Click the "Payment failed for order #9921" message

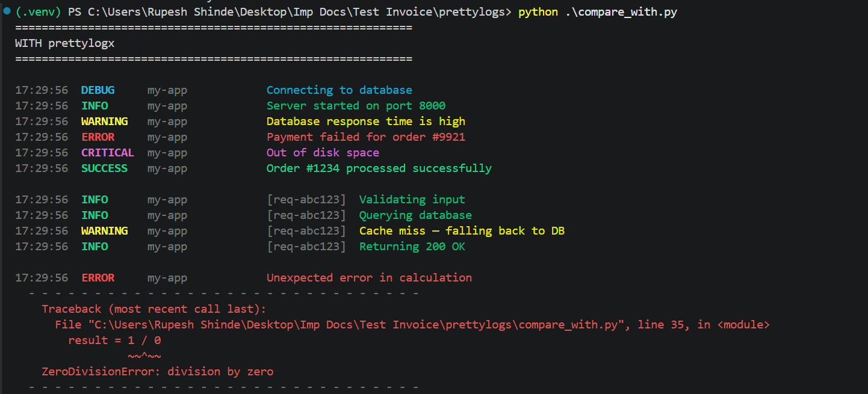(366, 137)
